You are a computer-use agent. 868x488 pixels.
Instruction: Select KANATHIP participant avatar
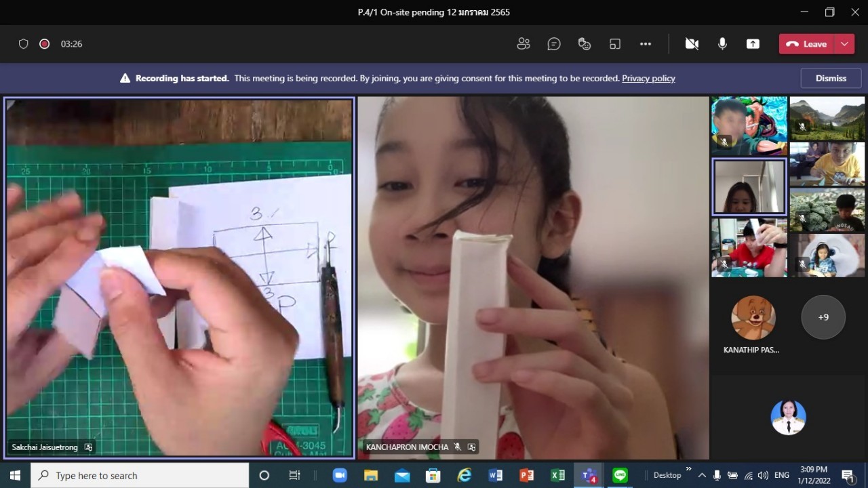coord(753,317)
